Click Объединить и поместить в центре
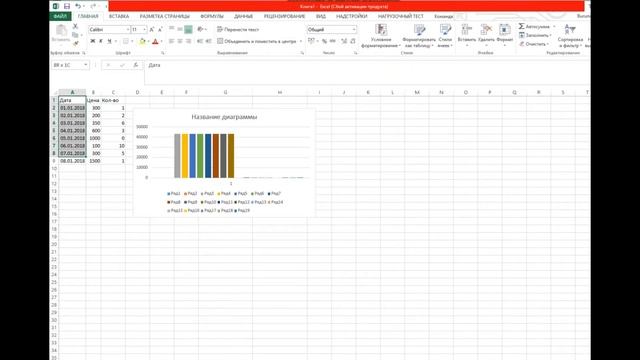 (257, 41)
